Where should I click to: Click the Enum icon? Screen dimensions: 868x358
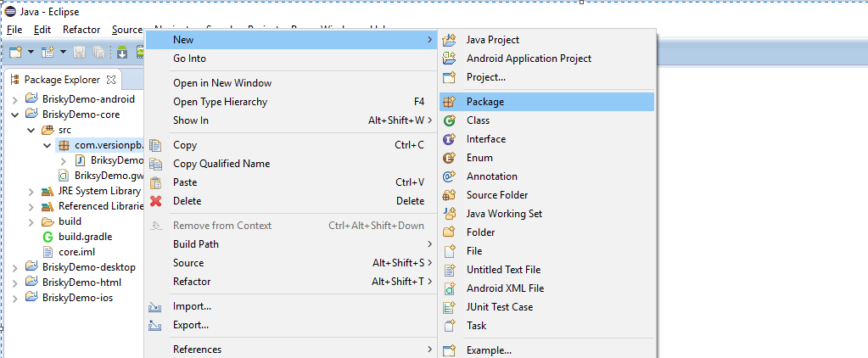(x=450, y=158)
